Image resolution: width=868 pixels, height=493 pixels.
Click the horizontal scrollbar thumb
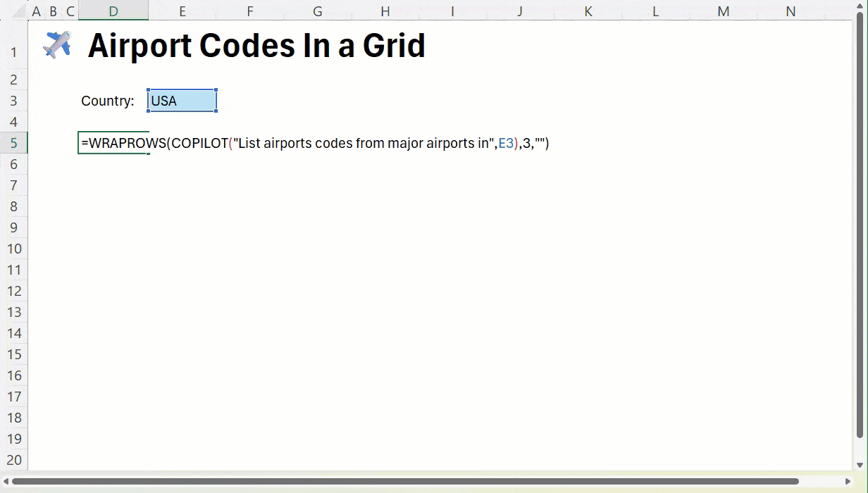405,482
